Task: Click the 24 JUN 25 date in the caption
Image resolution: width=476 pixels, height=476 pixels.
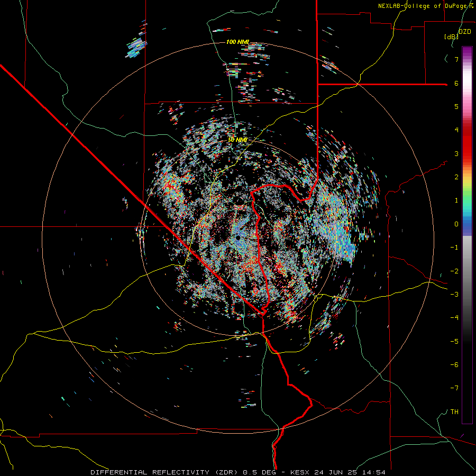Action: coord(337,472)
